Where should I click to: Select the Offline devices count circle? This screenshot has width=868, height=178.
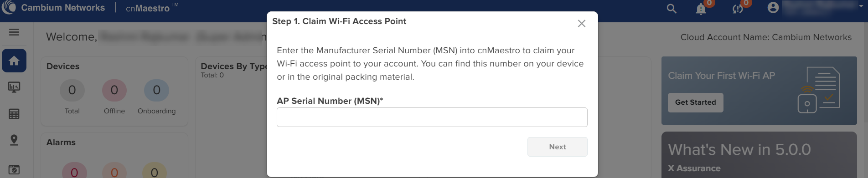[x=114, y=90]
